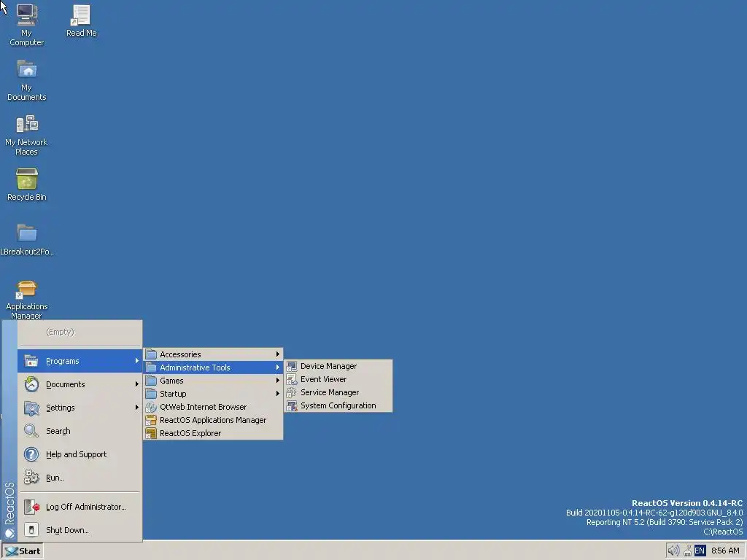Click the Programs submenu arrow

[x=136, y=361]
